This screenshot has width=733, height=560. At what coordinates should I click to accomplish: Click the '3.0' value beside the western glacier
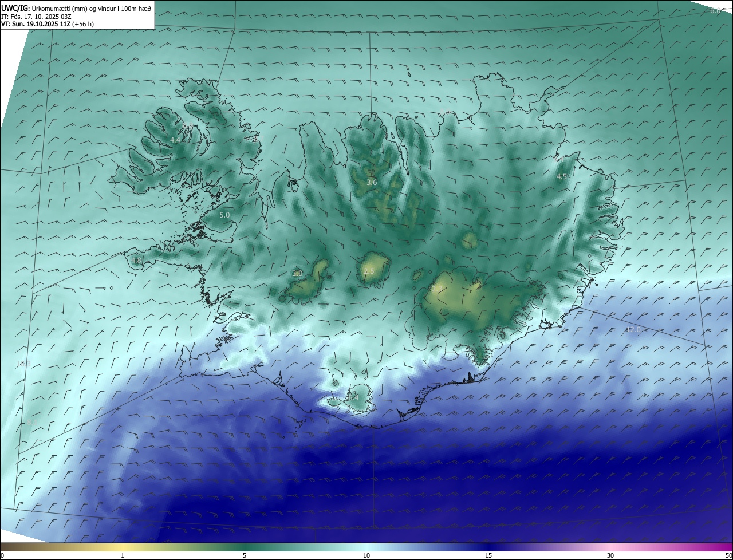[297, 274]
